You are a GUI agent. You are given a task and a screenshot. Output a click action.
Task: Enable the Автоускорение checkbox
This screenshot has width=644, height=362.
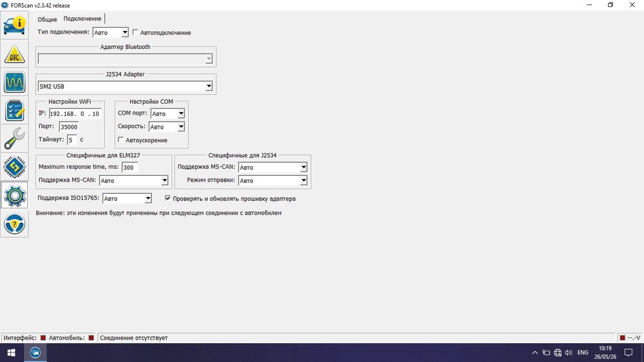pos(120,140)
